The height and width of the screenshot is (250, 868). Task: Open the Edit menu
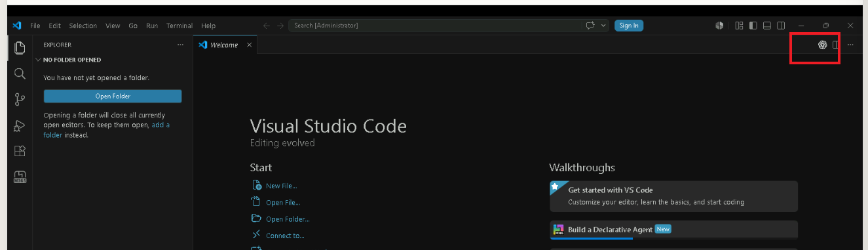(x=54, y=26)
